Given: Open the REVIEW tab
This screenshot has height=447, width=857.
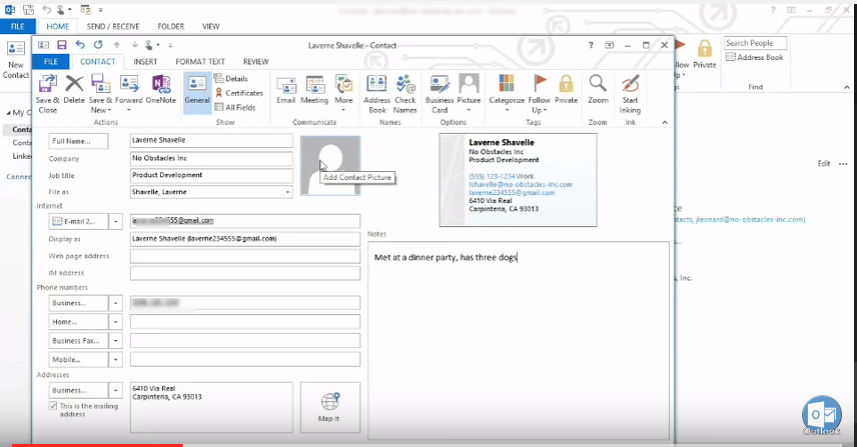Looking at the screenshot, I should tap(256, 62).
